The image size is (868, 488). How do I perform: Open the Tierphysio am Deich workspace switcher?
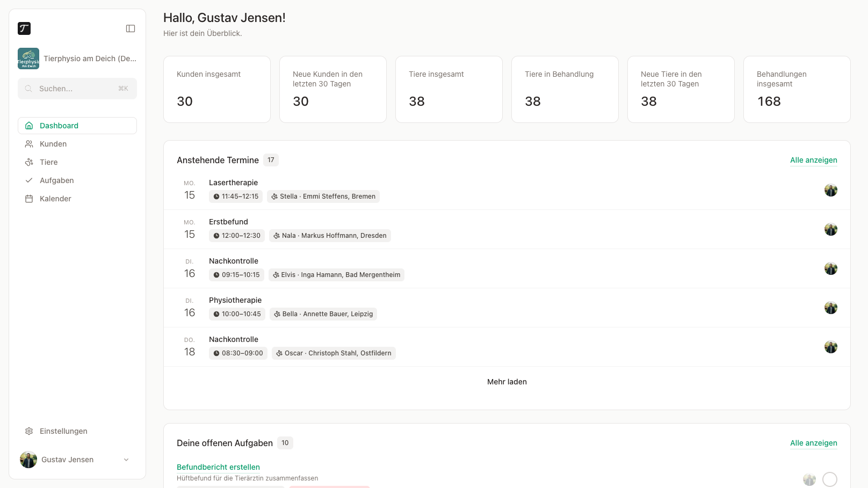tap(77, 59)
